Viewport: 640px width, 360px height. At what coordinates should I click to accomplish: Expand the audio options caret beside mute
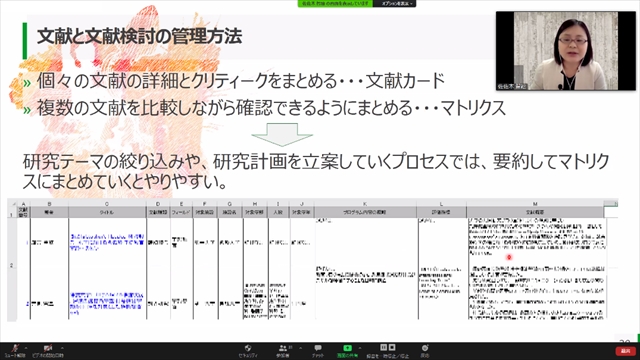pos(26,348)
